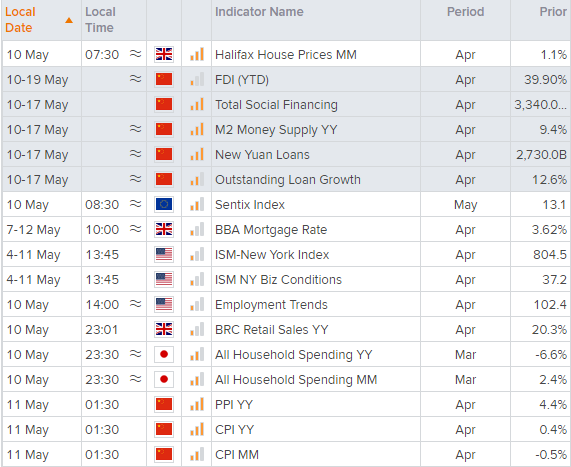
Task: Click the approximate symbol beside the 08:30 Sentix time
Action: [135, 204]
